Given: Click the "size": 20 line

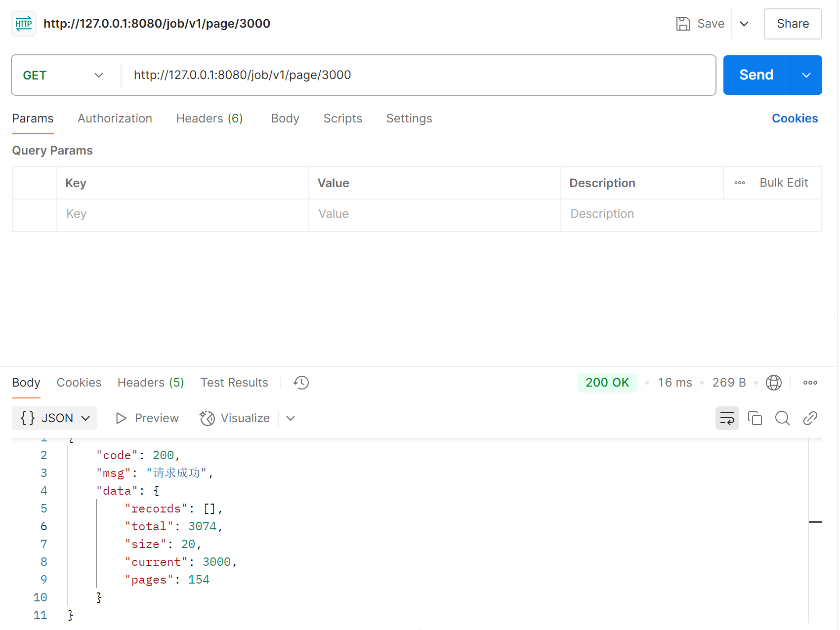Looking at the screenshot, I should click(x=163, y=544).
